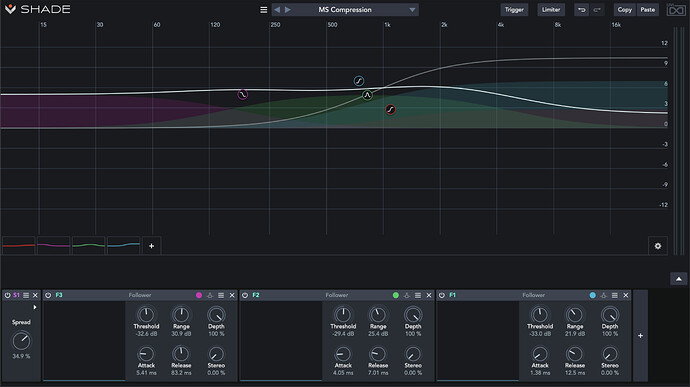This screenshot has width=690, height=387.
Task: Enable the Limiter button
Action: [551, 10]
